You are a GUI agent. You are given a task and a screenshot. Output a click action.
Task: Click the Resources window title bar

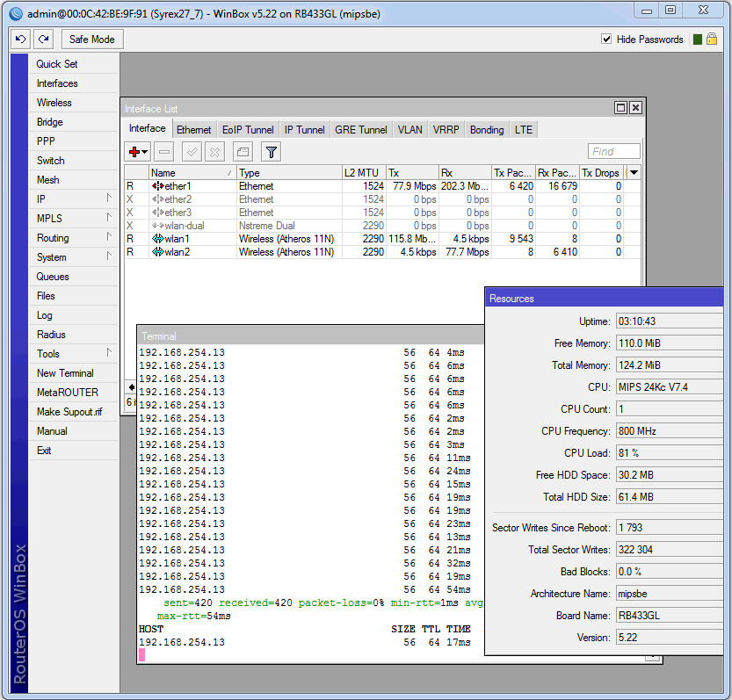coord(604,299)
